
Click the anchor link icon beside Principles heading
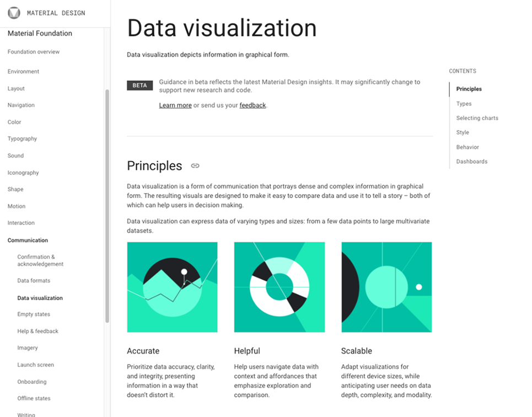(x=195, y=166)
